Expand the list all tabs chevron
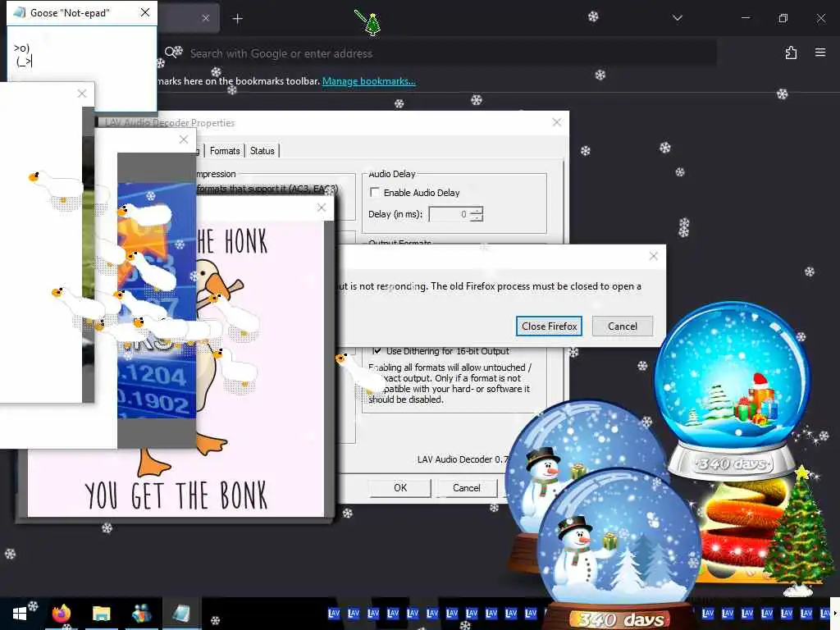 677,18
